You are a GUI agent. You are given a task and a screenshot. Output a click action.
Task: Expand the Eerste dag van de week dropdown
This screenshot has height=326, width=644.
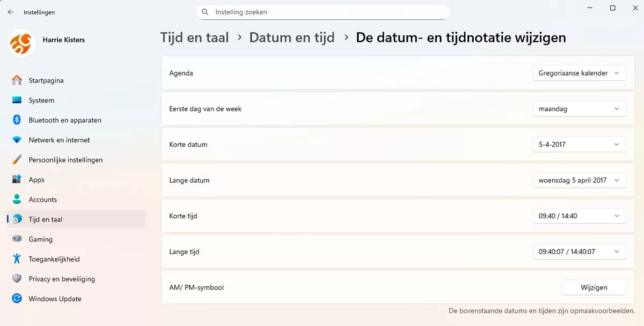pyautogui.click(x=579, y=109)
